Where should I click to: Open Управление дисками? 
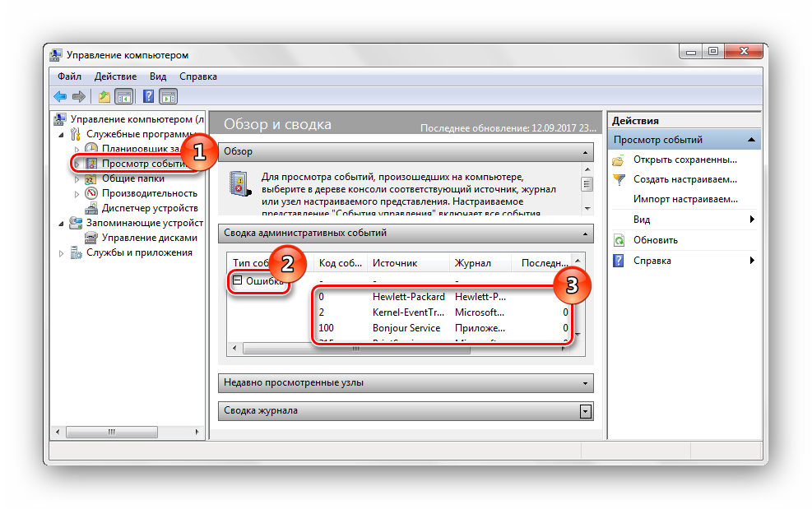[x=150, y=238]
